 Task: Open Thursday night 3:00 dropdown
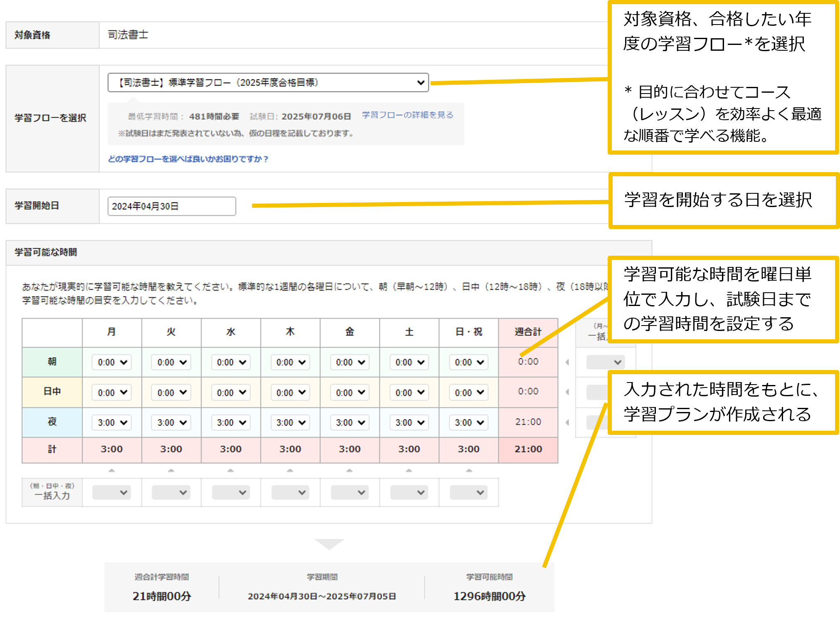coord(290,422)
